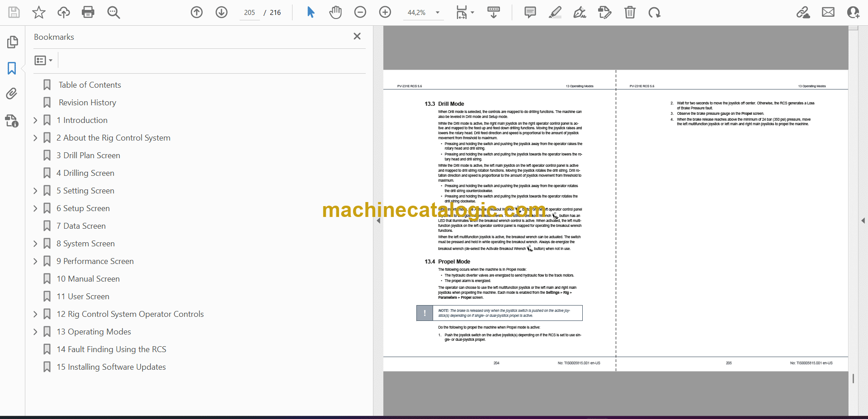Expand the 13 Operating Modes bookmark
The width and height of the screenshot is (868, 419).
click(x=35, y=332)
